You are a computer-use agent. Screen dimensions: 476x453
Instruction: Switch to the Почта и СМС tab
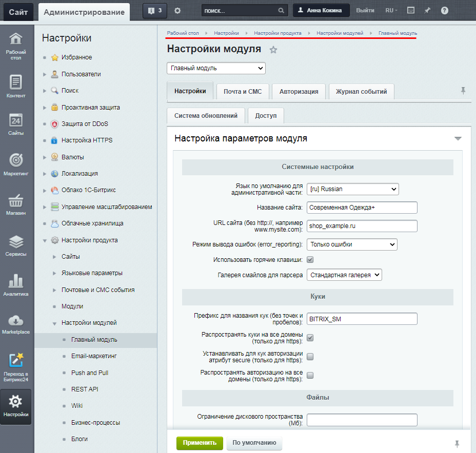(x=243, y=92)
